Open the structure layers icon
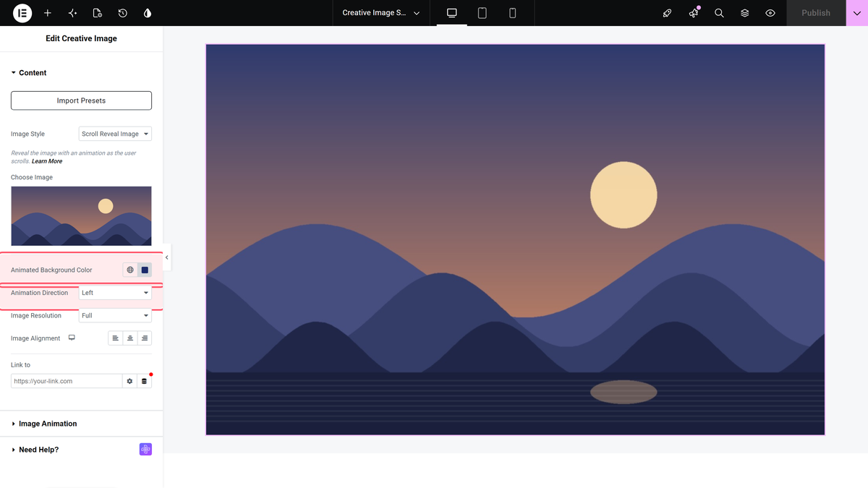Viewport: 868px width, 488px height. coord(745,13)
